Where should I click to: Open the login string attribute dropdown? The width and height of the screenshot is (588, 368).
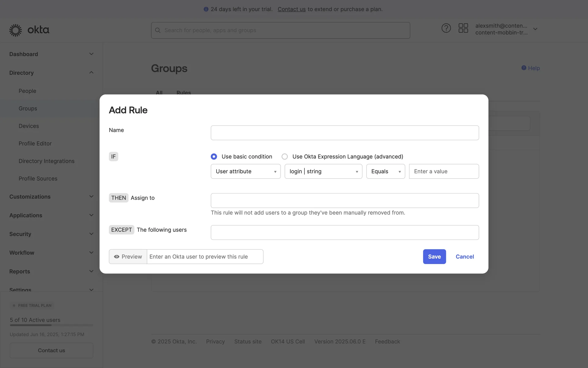coord(323,171)
